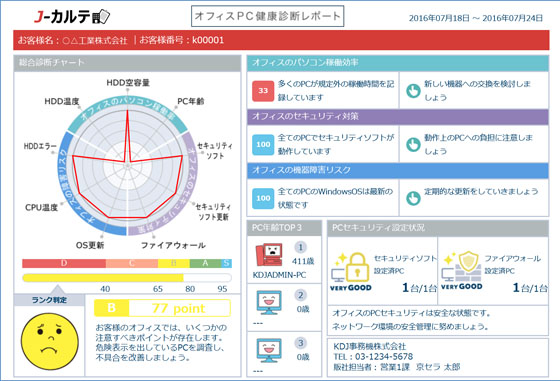
Task: Click the red angry KDJADMIN-PC computer icon
Action: pyautogui.click(x=269, y=255)
